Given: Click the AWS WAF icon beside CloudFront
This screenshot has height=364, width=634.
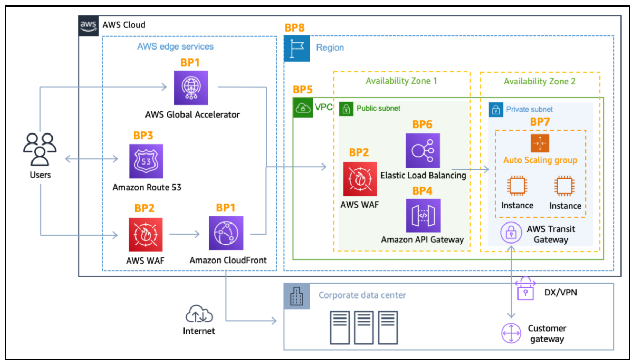Looking at the screenshot, I should (145, 234).
